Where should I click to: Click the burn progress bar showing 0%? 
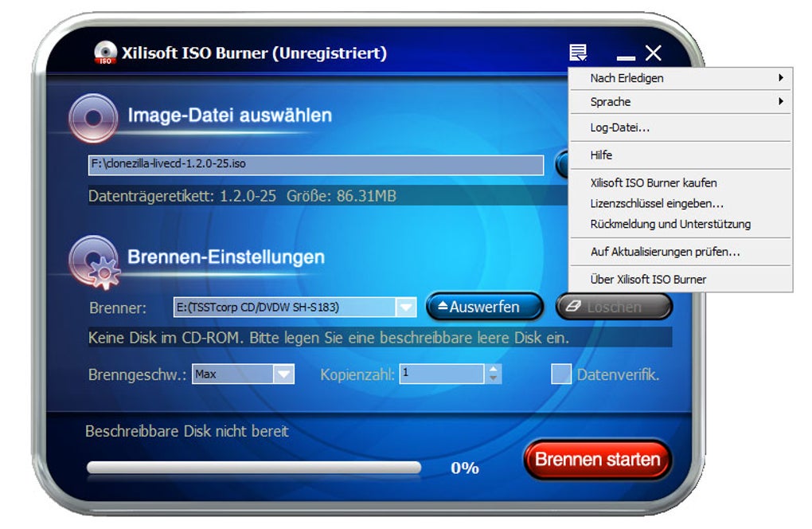(255, 468)
